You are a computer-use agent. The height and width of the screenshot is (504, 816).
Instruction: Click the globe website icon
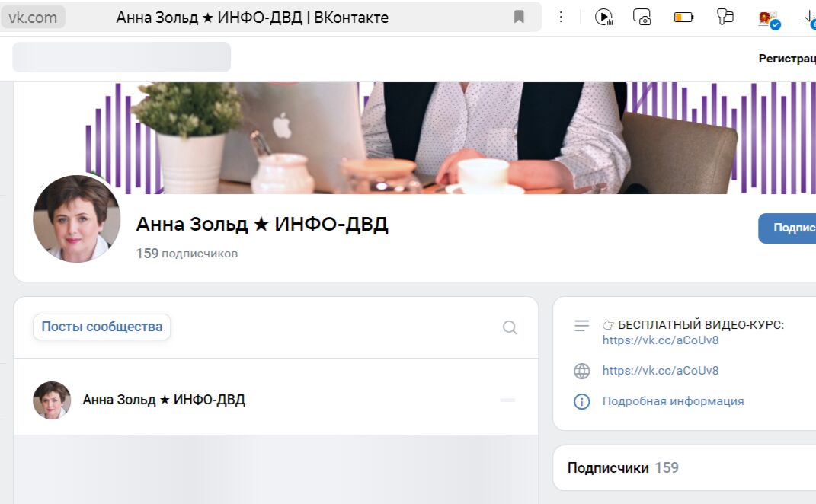(582, 371)
